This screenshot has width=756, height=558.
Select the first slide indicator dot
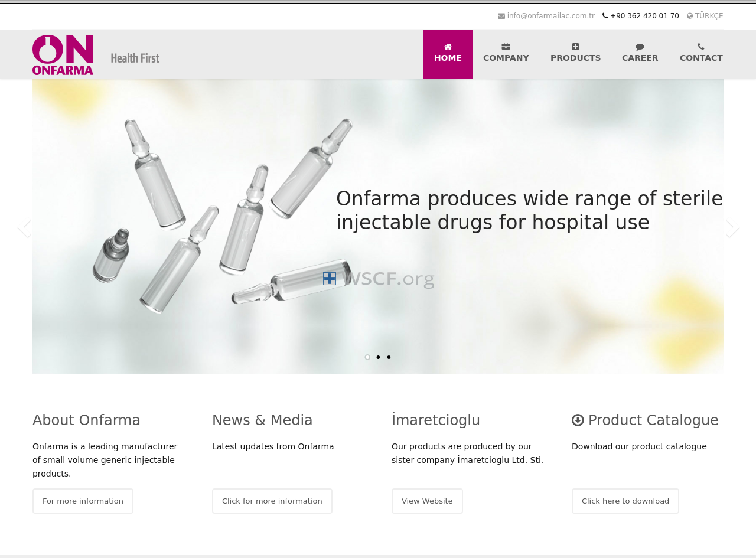(367, 357)
